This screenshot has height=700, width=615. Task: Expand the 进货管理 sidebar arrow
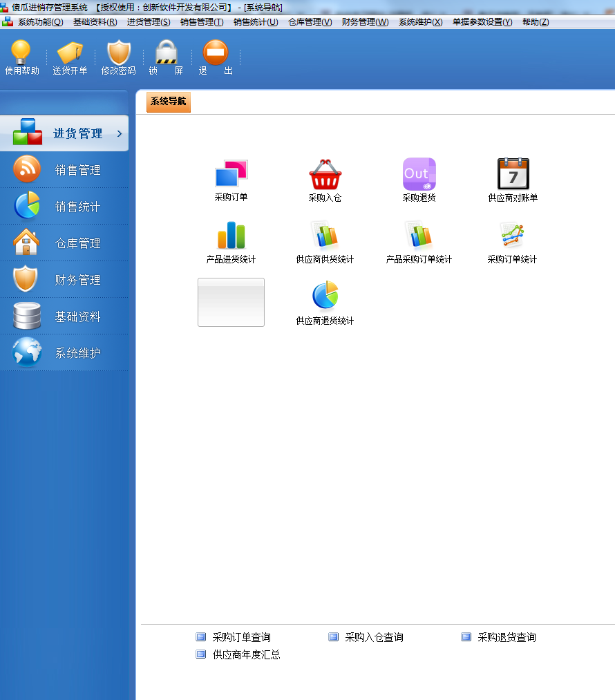coord(120,134)
